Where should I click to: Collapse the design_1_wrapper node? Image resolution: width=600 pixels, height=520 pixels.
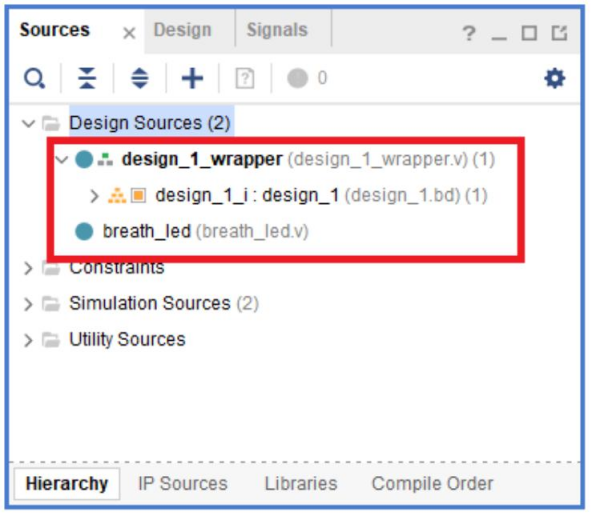(62, 159)
